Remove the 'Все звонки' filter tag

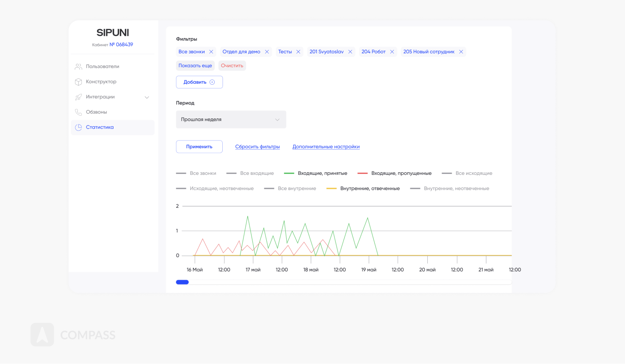coord(211,52)
